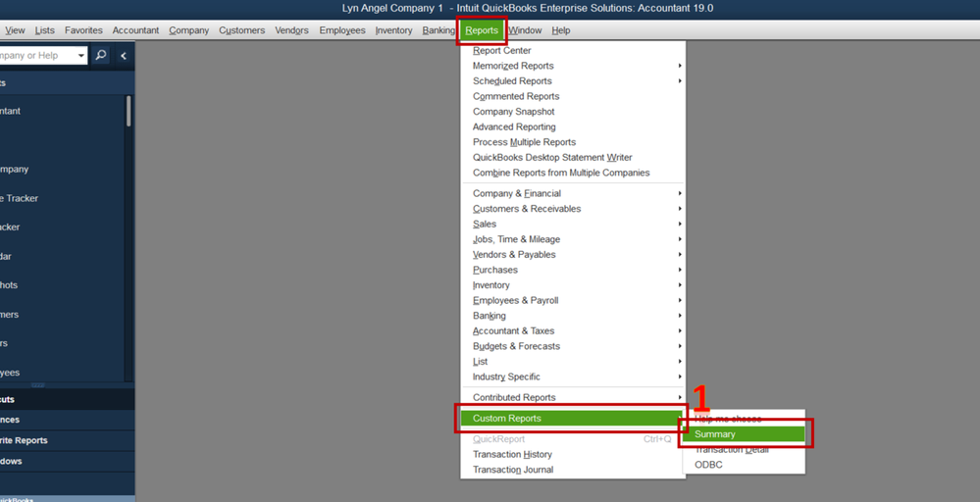
Task: Open Company Snapshot
Action: click(573, 112)
